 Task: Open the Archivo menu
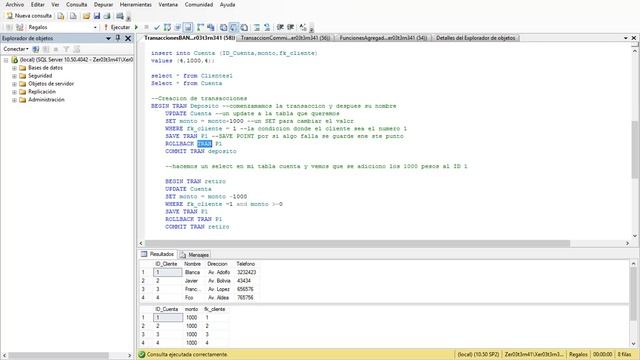point(15,4)
